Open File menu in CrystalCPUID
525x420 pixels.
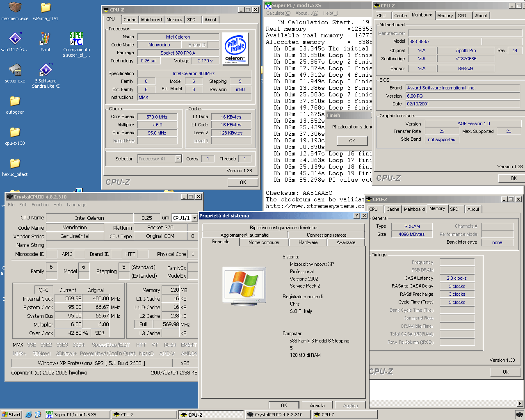coord(11,205)
